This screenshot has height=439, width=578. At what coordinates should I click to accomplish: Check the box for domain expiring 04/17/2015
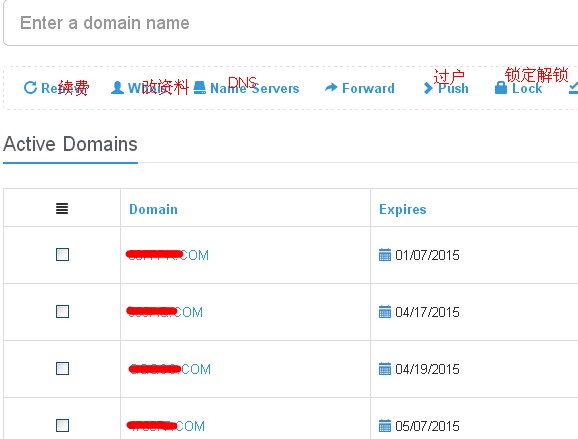point(62,311)
